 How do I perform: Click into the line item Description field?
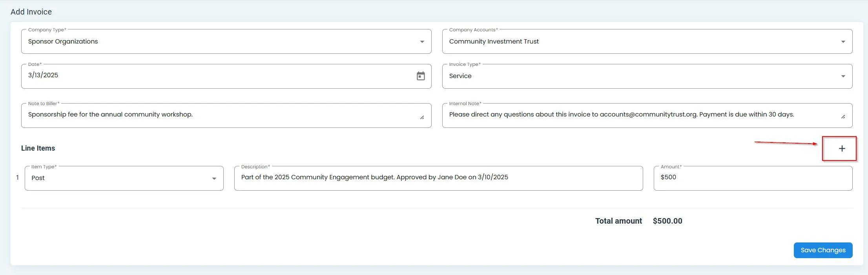pyautogui.click(x=438, y=178)
